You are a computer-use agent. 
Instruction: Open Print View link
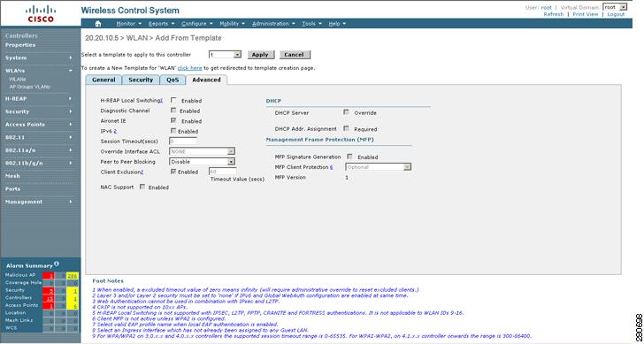coord(586,14)
